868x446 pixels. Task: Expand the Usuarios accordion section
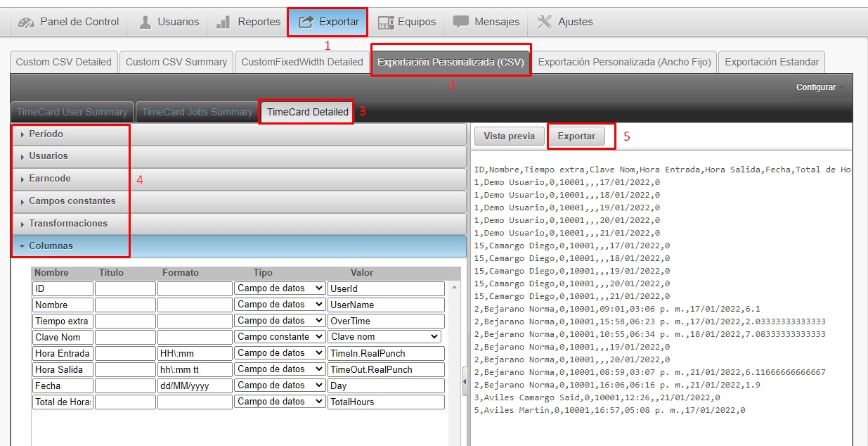click(x=48, y=156)
